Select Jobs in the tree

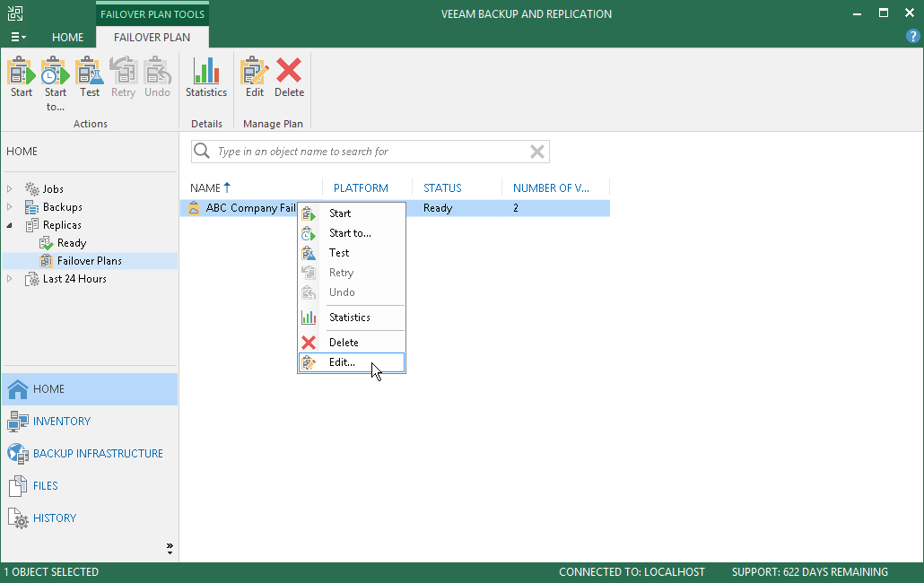(52, 189)
